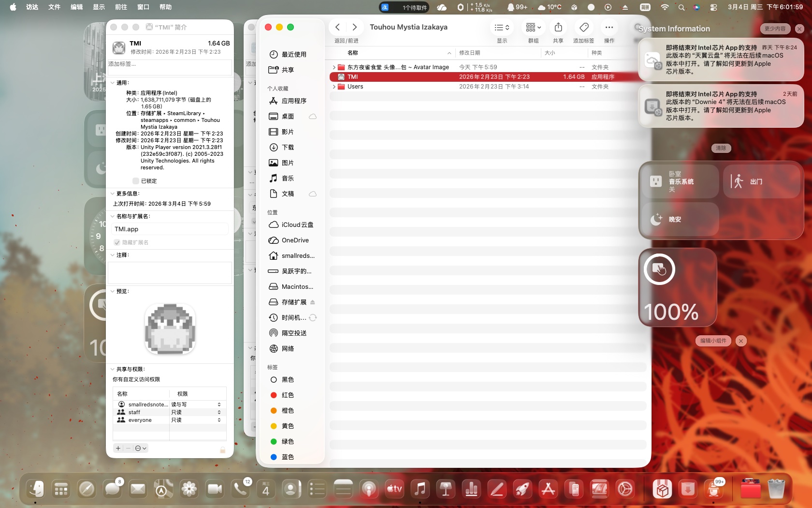
Task: Eject the 存储扩展 drive in sidebar
Action: (x=313, y=302)
